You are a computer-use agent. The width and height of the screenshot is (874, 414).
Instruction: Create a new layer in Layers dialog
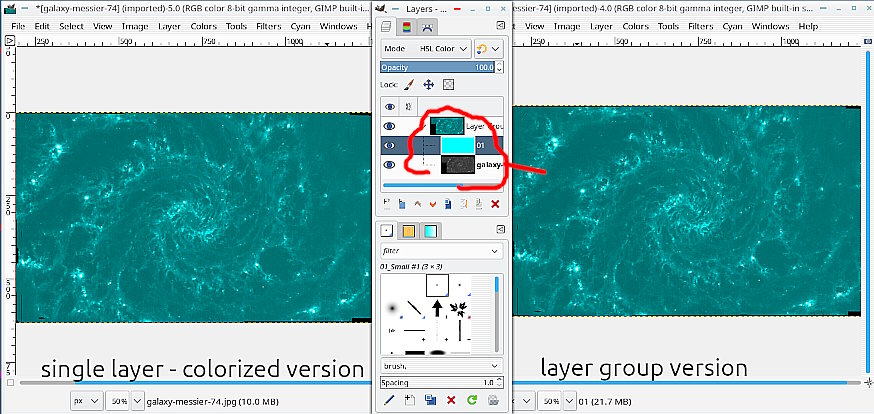(x=387, y=204)
